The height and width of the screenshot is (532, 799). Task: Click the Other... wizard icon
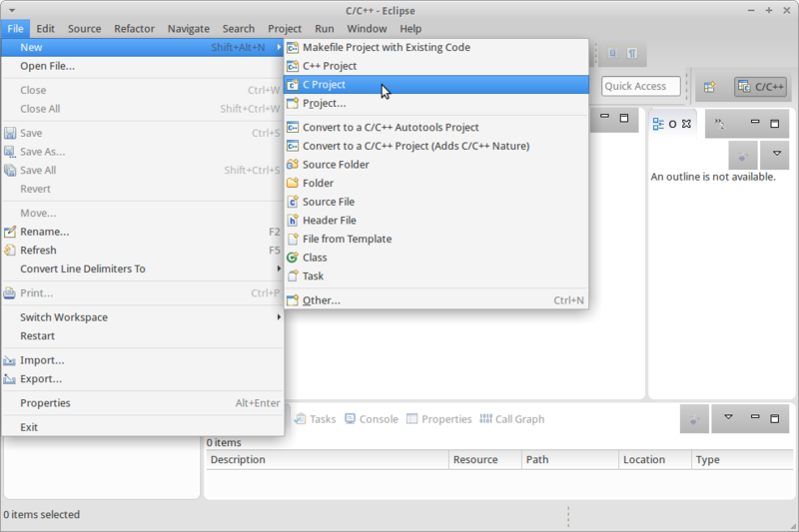pyautogui.click(x=293, y=300)
